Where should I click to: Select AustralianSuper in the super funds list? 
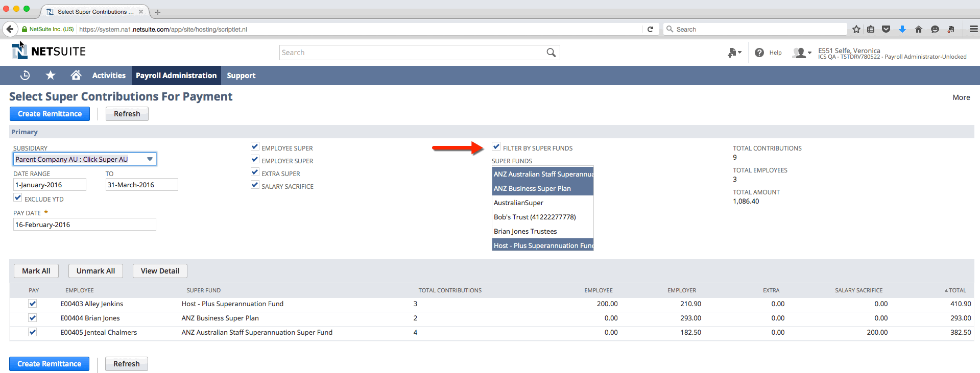(543, 203)
